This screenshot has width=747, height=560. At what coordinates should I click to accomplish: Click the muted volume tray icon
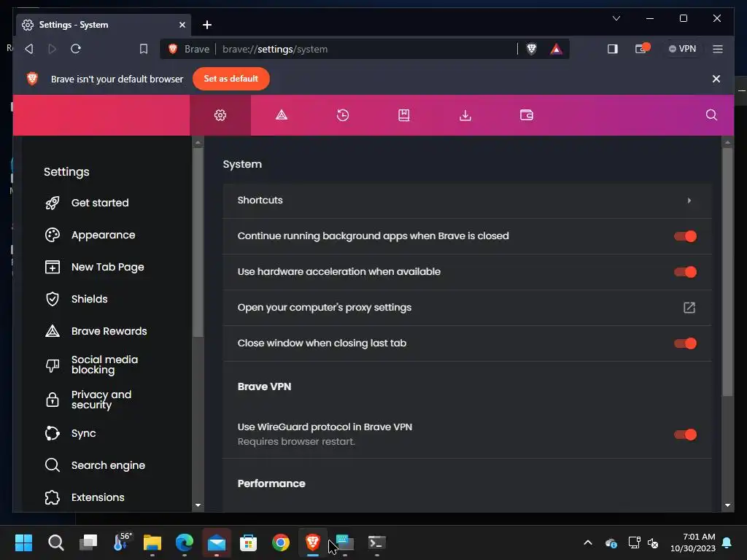[653, 542]
